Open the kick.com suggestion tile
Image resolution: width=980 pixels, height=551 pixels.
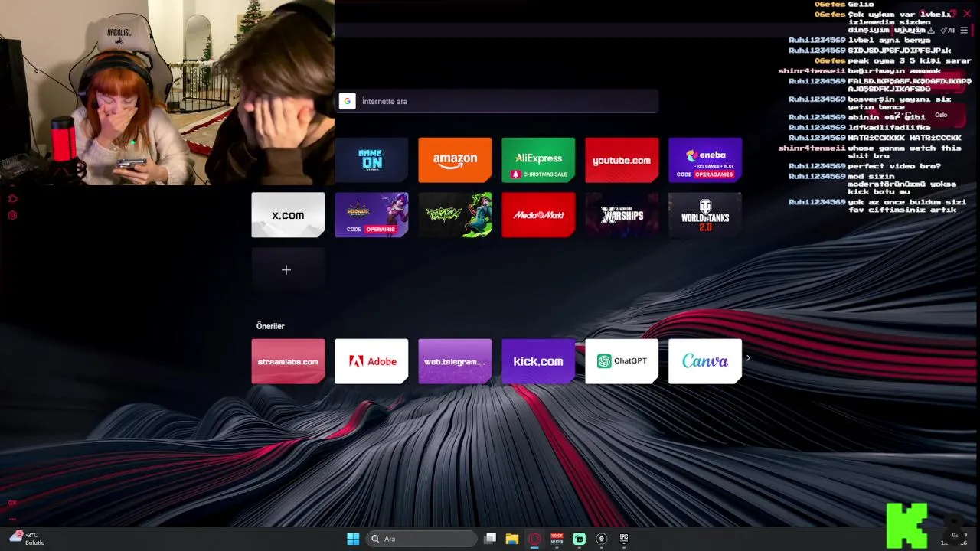click(538, 361)
